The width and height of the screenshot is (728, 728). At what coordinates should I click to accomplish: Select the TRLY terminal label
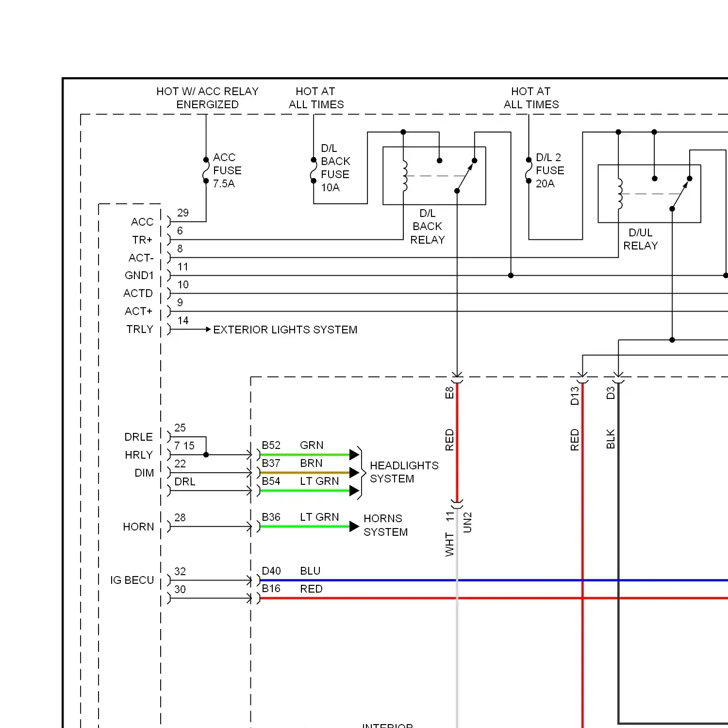click(x=140, y=329)
